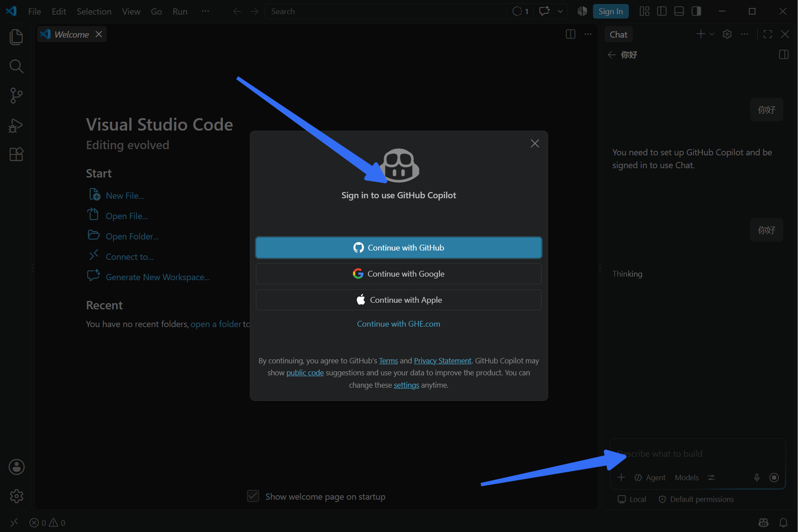
Task: Open the Source Control view
Action: pos(16,96)
